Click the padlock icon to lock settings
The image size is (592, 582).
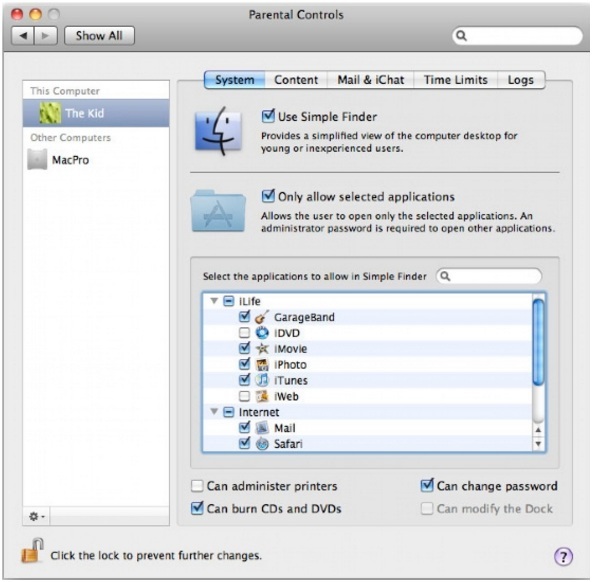pos(32,551)
